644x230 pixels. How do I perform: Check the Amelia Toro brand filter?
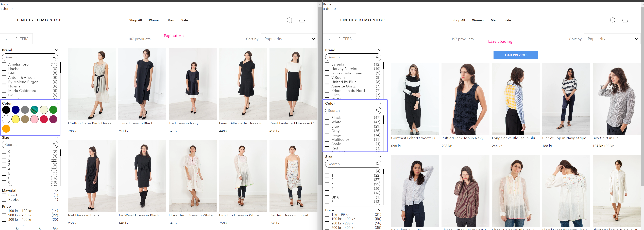4,64
